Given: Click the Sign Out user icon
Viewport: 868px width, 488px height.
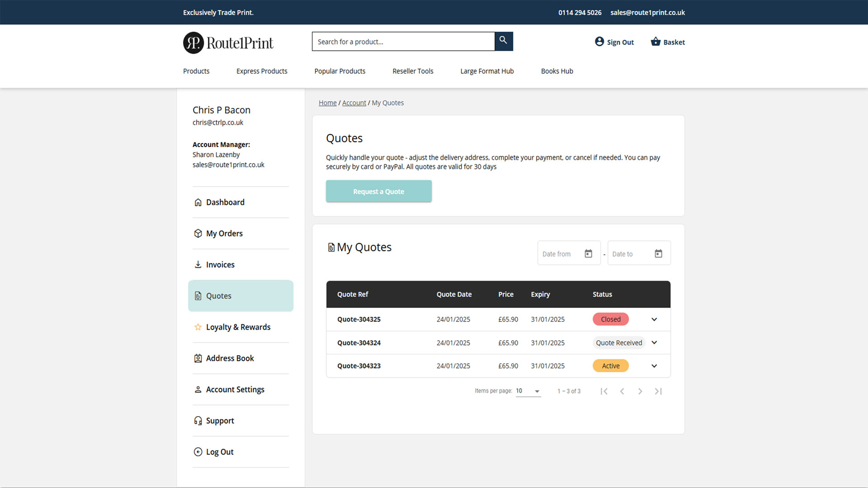Looking at the screenshot, I should pyautogui.click(x=599, y=42).
